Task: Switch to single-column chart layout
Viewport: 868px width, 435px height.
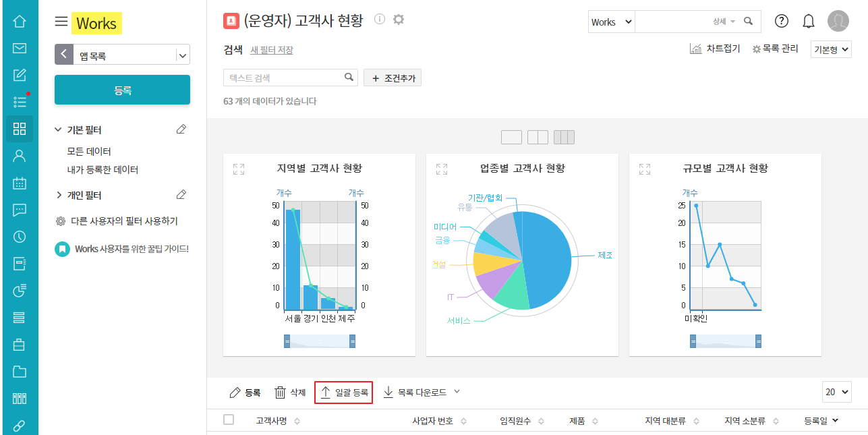Action: point(511,138)
